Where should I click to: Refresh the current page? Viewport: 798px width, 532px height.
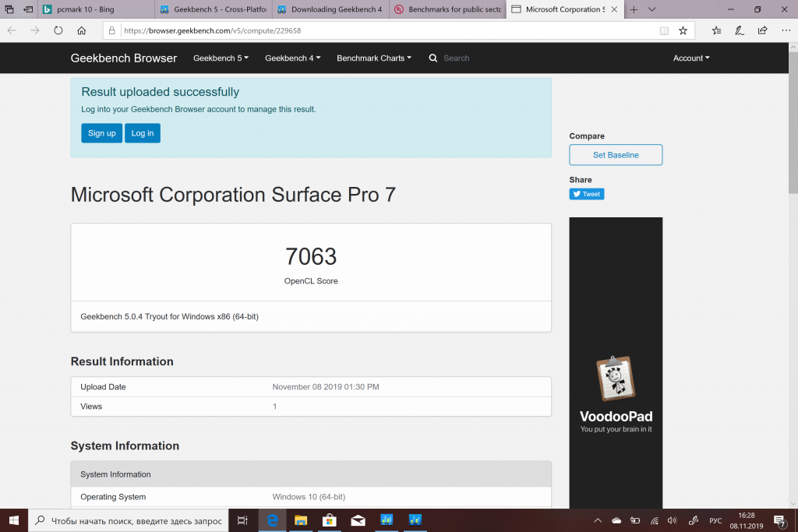(58, 30)
